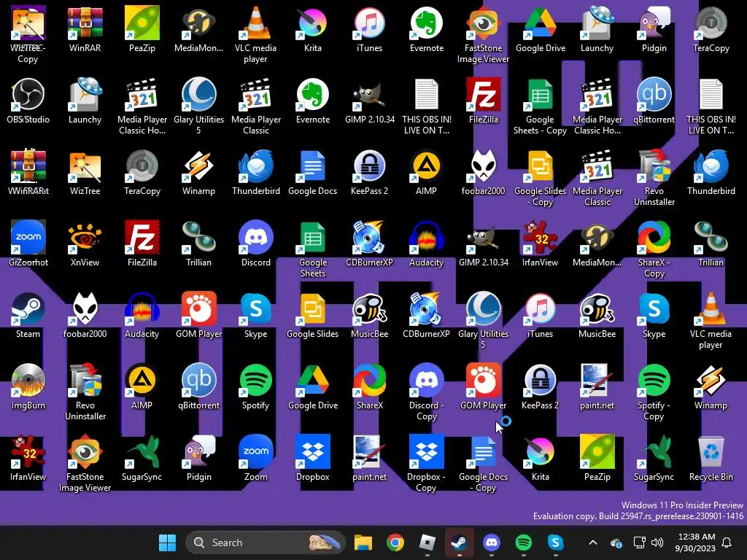Select the Spotify - Copy desktop icon
The width and height of the screenshot is (747, 560).
tap(654, 392)
